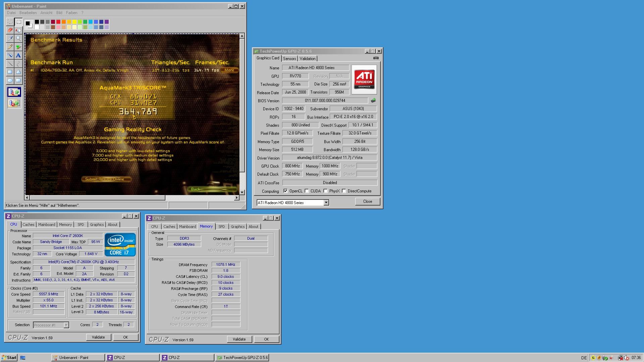
Task: Select the Pencil tool in Paint
Action: (10, 47)
